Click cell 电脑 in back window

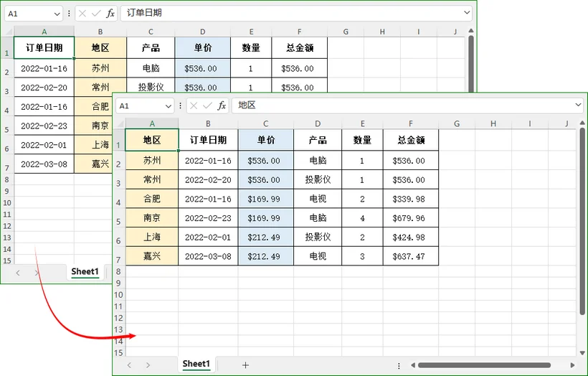tap(151, 68)
